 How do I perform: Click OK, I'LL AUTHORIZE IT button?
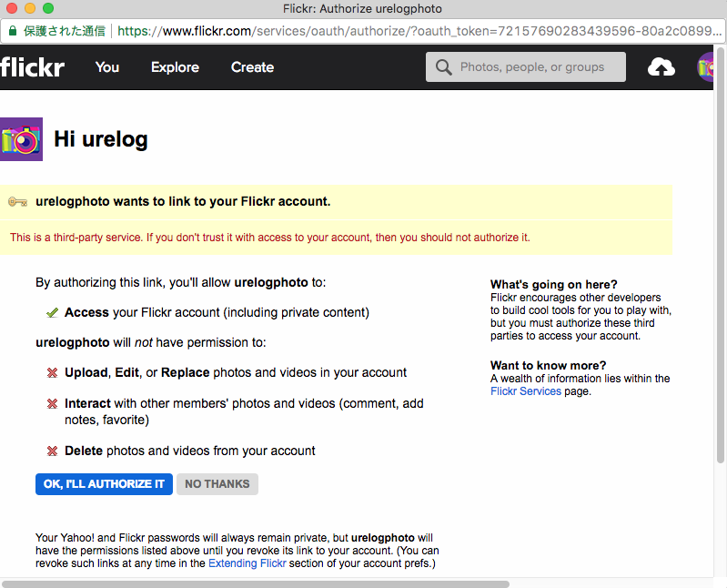pos(104,484)
